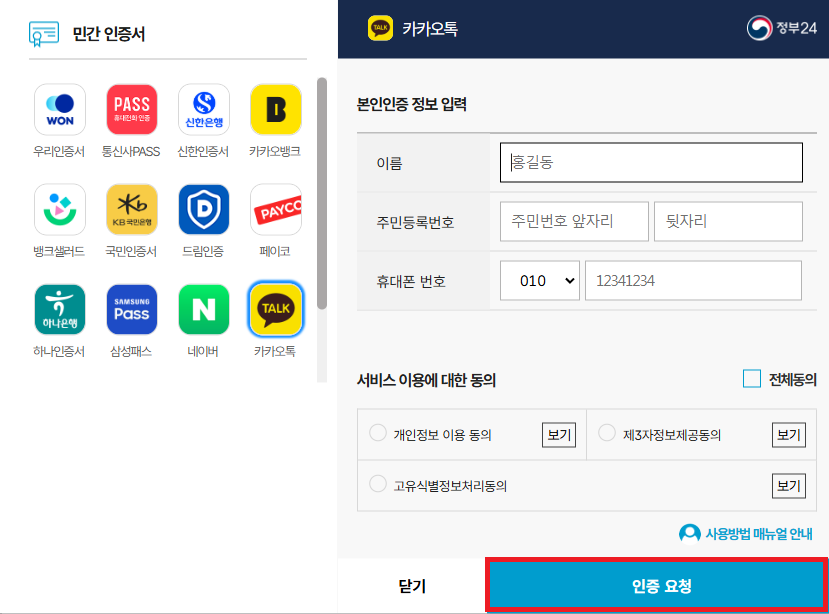Focus the phone number field showing 12341234
Image resolution: width=829 pixels, height=614 pixels.
(693, 280)
